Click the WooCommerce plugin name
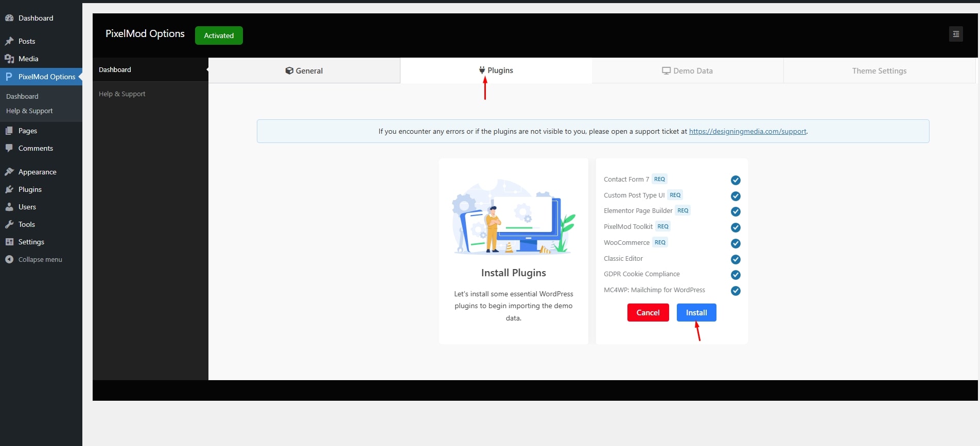Viewport: 980px width, 446px height. [x=626, y=242]
